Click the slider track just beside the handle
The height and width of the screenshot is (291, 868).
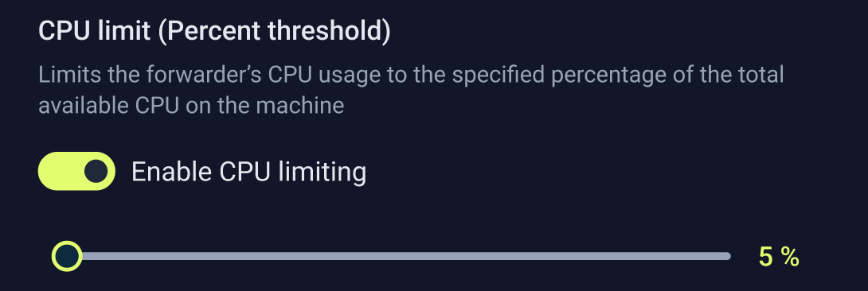click(x=92, y=256)
